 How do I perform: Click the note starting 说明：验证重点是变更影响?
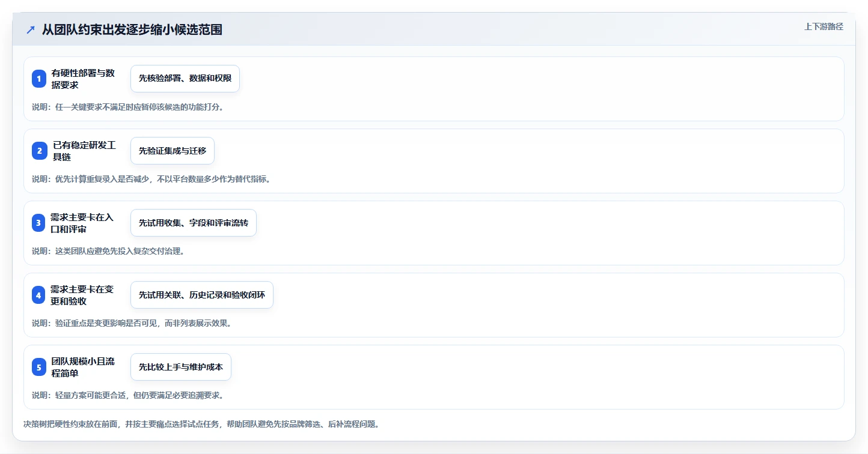(x=132, y=323)
